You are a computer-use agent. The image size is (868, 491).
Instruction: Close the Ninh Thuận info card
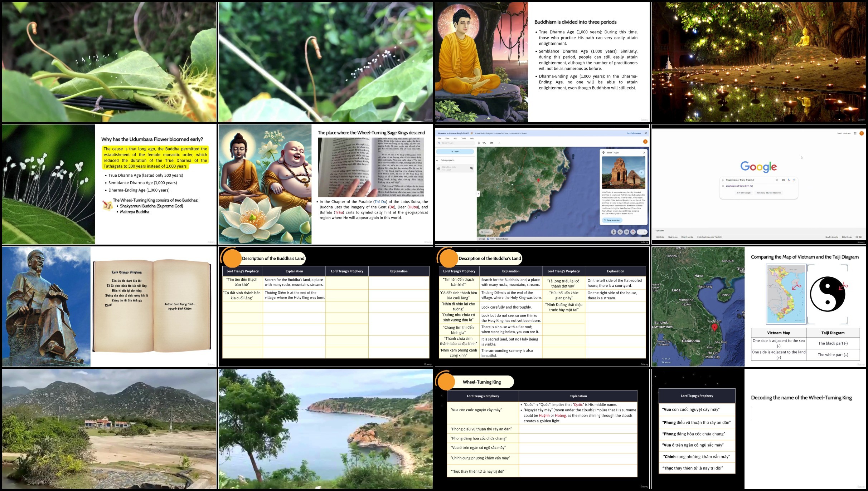pos(644,153)
